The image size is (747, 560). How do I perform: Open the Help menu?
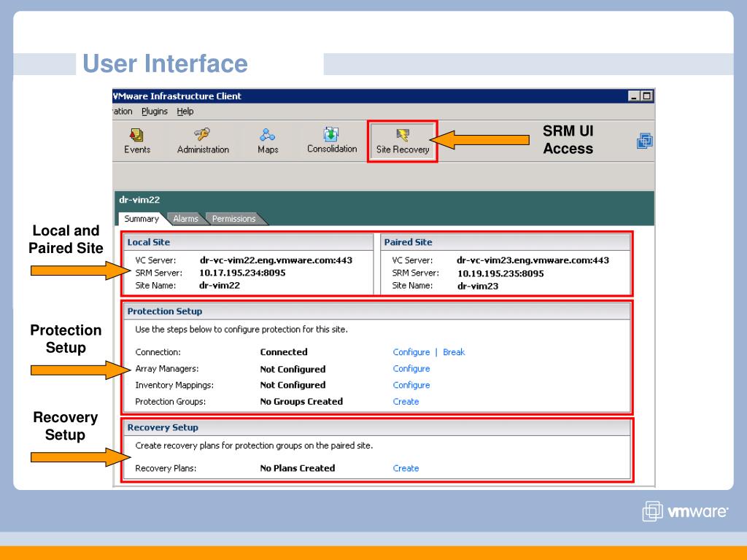185,112
